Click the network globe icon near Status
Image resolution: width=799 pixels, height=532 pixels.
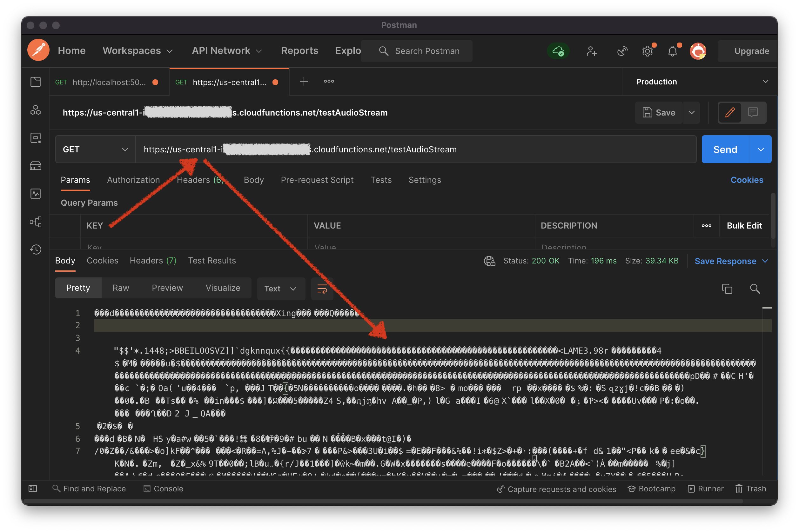pos(489,261)
